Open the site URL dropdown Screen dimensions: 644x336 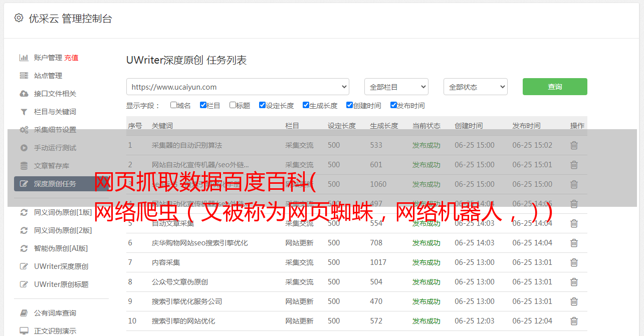pyautogui.click(x=238, y=87)
